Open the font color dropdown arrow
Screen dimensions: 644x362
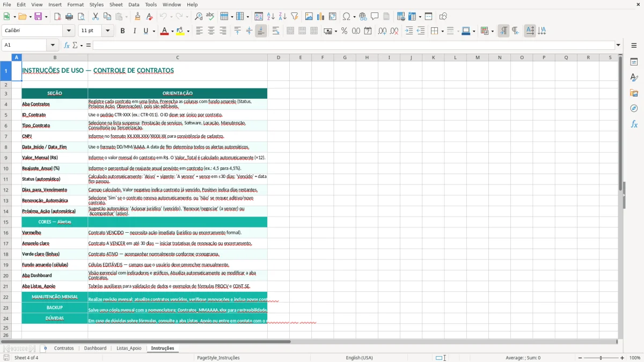[171, 31]
